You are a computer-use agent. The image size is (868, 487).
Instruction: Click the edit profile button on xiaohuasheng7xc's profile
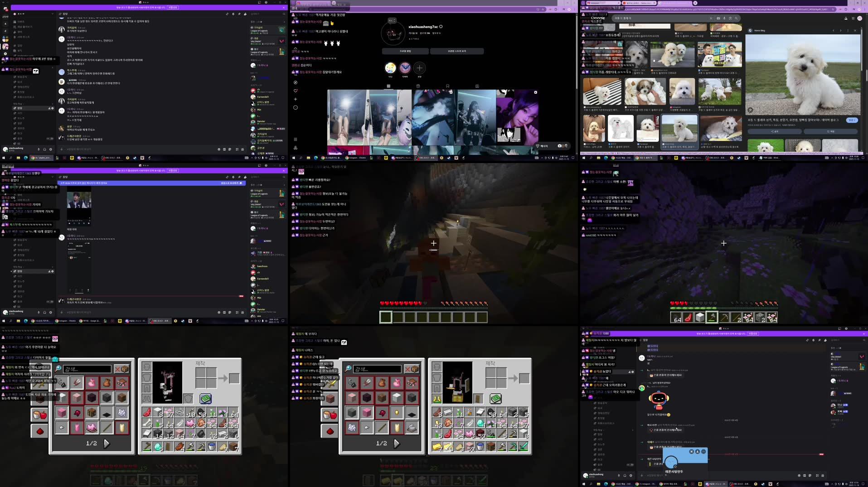405,51
